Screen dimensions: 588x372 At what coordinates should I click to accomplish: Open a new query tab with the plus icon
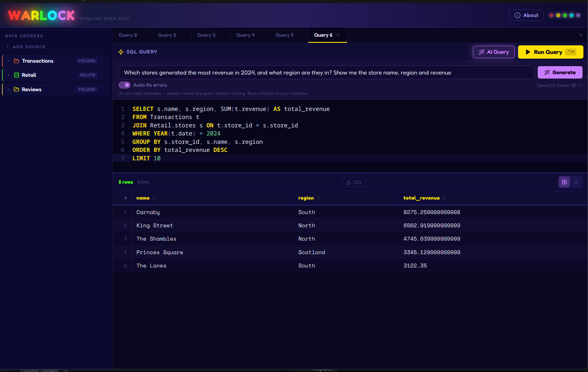click(x=580, y=35)
